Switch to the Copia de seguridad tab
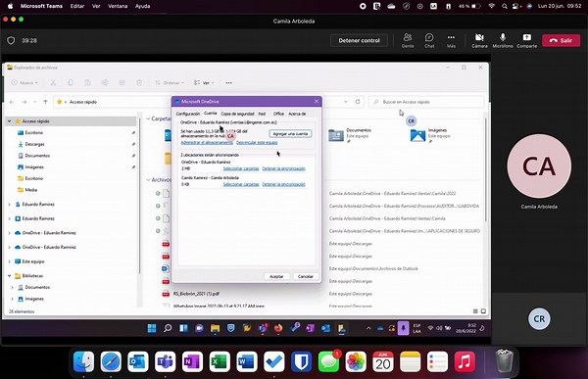 (237, 114)
